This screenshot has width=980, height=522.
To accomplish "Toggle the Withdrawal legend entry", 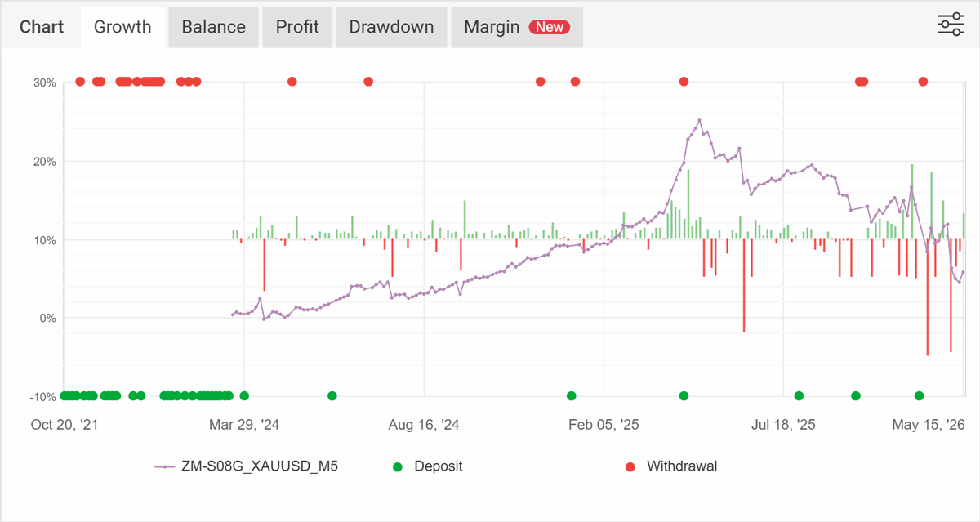I will 670,466.
